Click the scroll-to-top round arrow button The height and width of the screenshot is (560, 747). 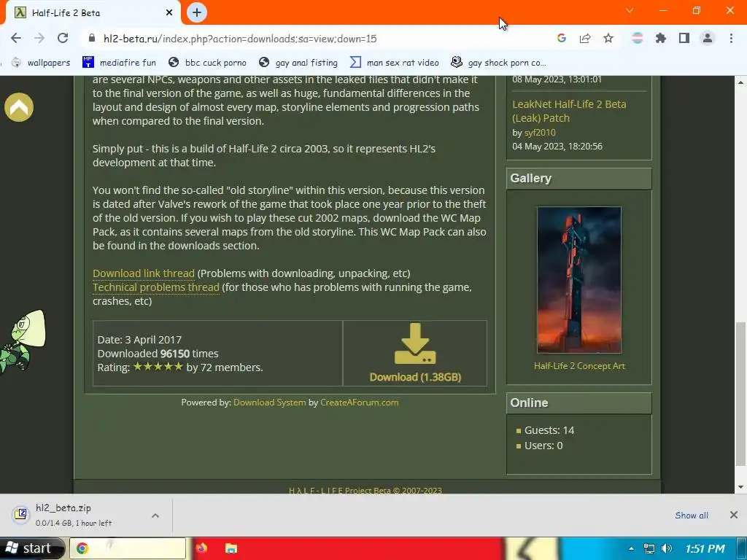tap(19, 107)
